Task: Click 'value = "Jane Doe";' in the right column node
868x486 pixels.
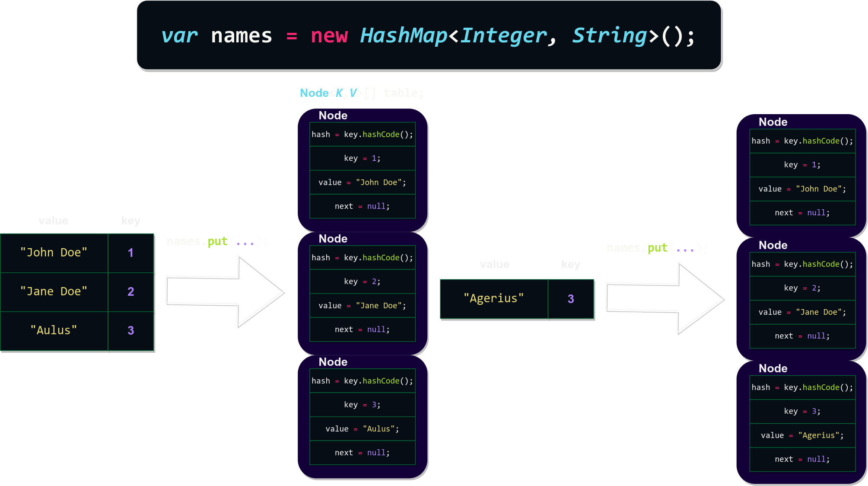Action: [802, 312]
